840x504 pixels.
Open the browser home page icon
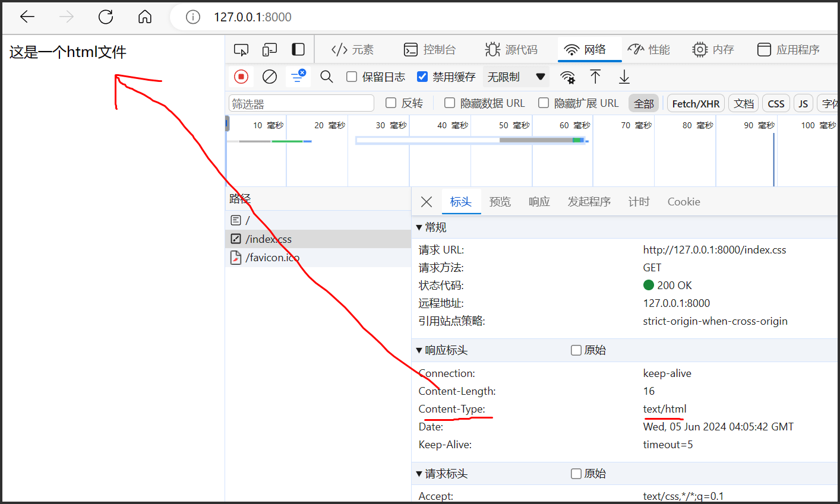click(x=145, y=17)
